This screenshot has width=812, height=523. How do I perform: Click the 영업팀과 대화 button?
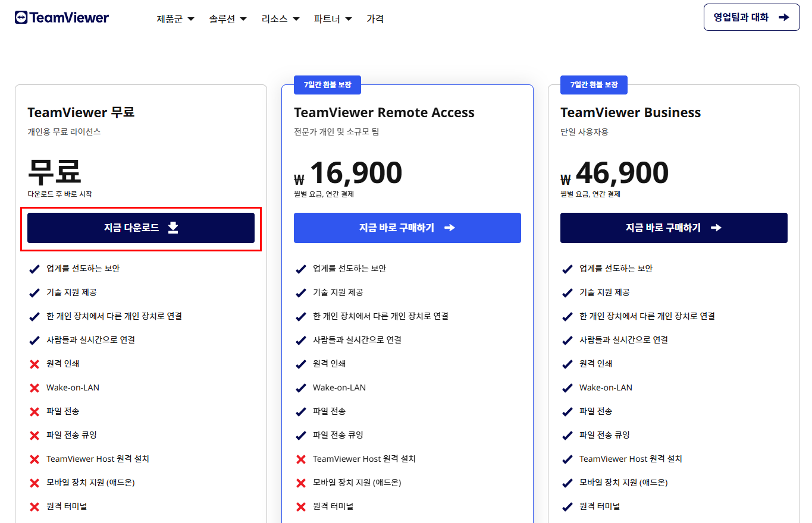[x=751, y=17]
